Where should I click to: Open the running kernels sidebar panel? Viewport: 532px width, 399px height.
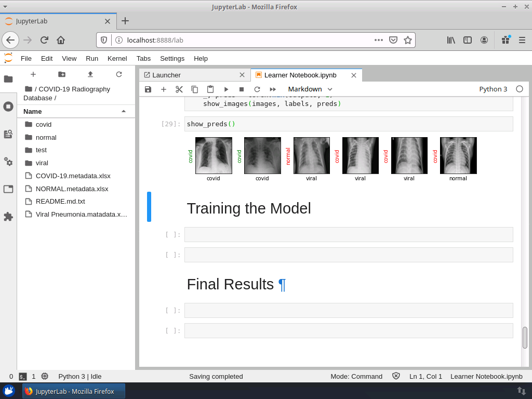[x=8, y=107]
